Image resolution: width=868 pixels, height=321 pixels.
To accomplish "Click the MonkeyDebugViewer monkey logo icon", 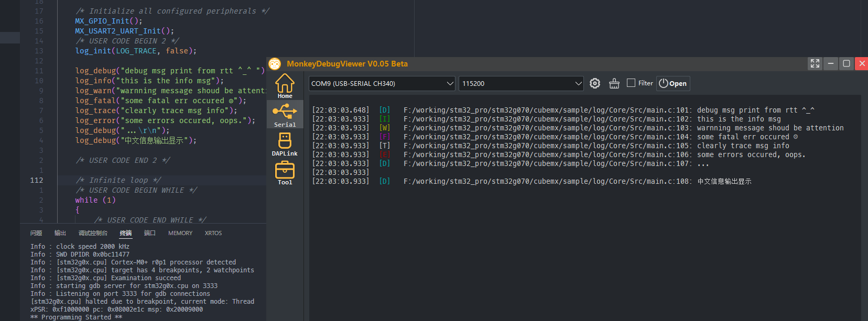I will coord(275,64).
